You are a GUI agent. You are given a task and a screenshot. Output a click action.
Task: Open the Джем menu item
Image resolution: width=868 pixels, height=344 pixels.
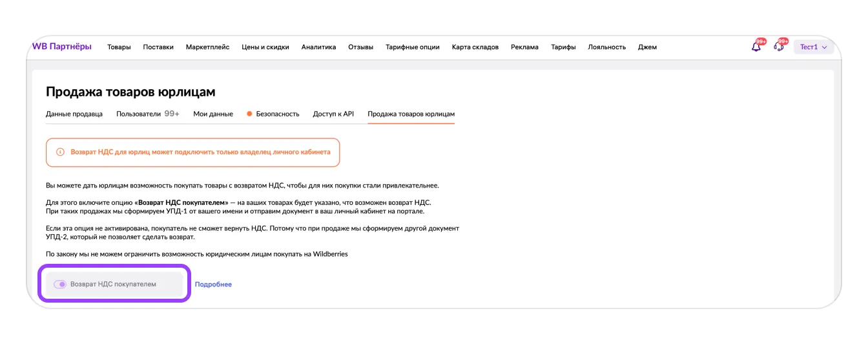pyautogui.click(x=647, y=47)
